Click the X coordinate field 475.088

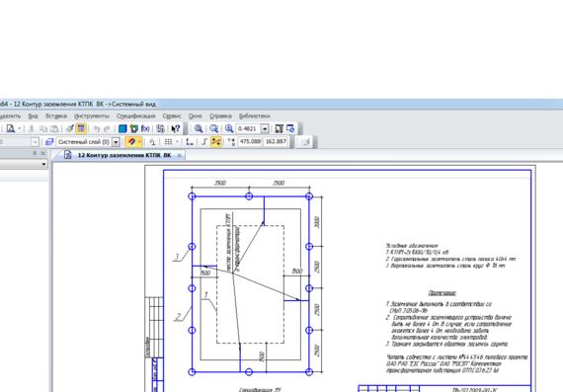pos(250,142)
